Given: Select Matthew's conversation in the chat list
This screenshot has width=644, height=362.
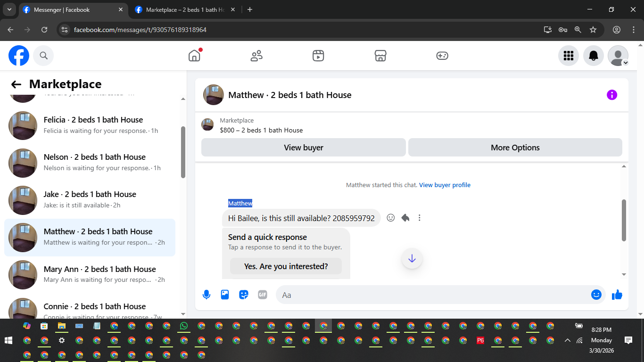Looking at the screenshot, I should [90, 237].
